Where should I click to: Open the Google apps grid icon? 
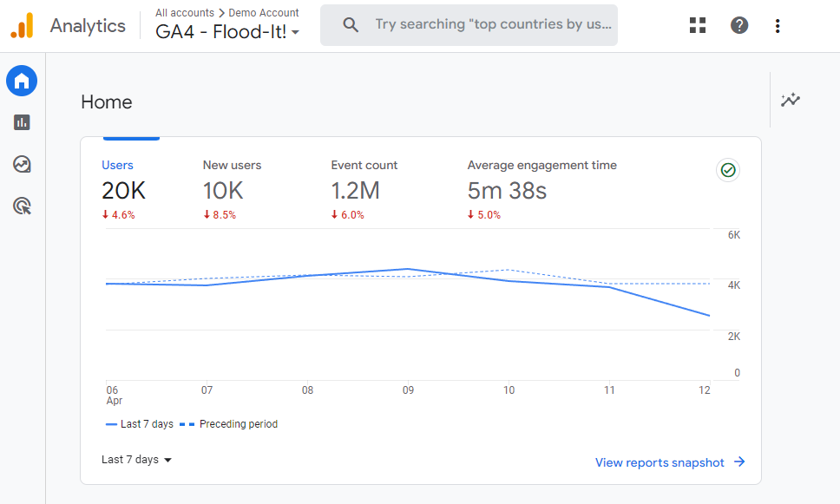tap(698, 25)
